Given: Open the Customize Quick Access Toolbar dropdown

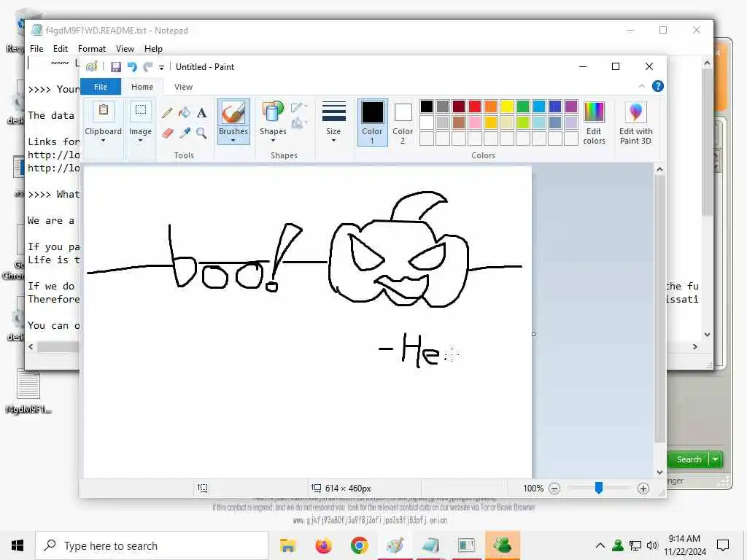Looking at the screenshot, I should [161, 68].
